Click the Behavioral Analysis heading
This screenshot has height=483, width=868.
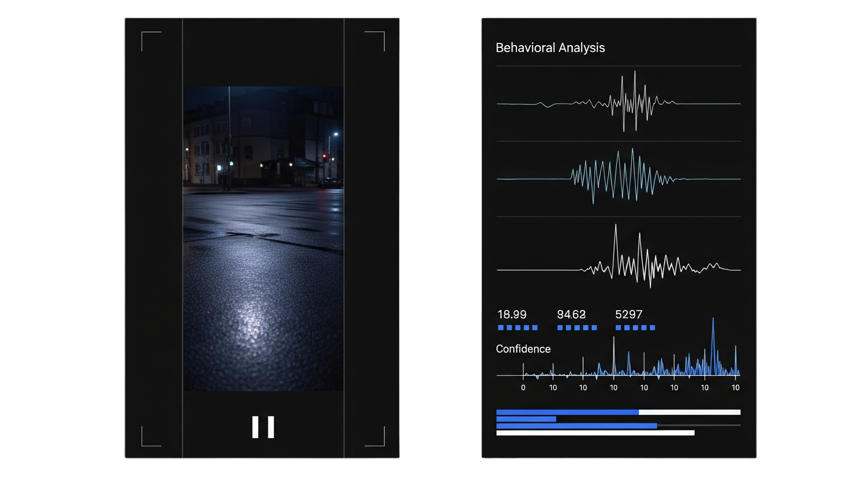click(x=550, y=48)
